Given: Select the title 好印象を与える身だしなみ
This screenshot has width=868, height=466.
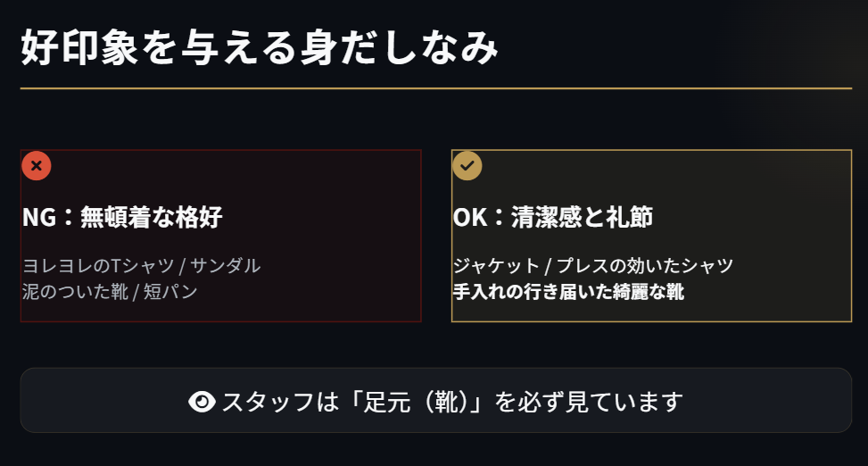Looking at the screenshot, I should 259,47.
